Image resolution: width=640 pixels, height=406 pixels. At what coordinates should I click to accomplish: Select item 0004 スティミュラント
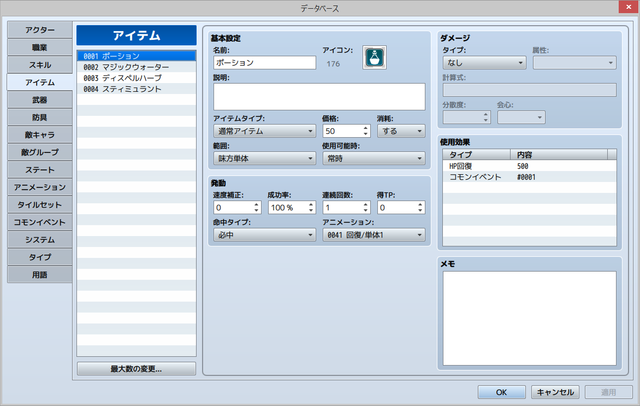[x=136, y=89]
